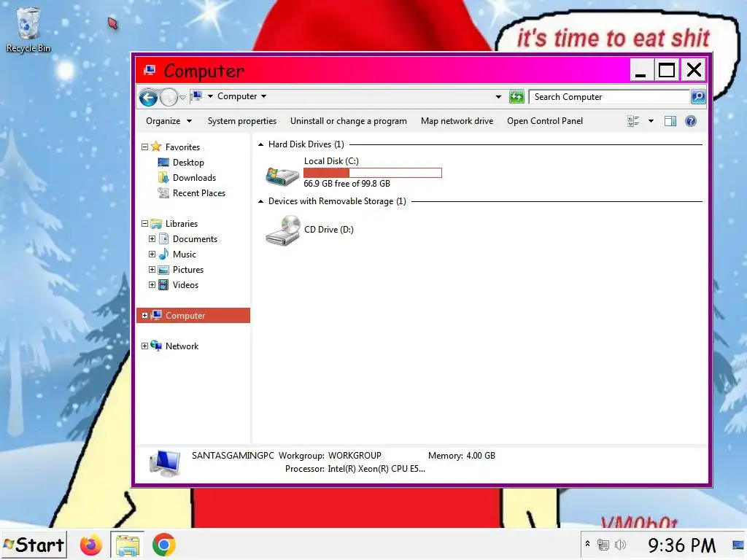This screenshot has width=747, height=560.
Task: Collapse the Hard Disk Drives group
Action: tap(260, 144)
